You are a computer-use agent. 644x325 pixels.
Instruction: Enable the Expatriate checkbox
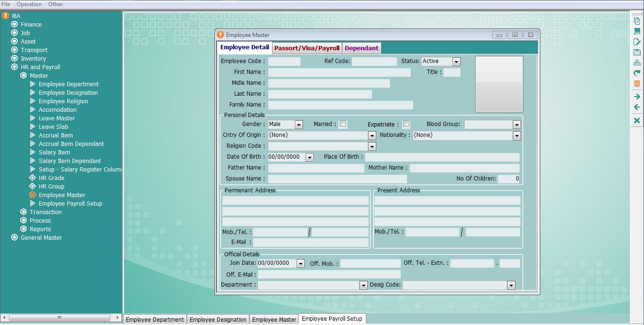click(x=406, y=124)
